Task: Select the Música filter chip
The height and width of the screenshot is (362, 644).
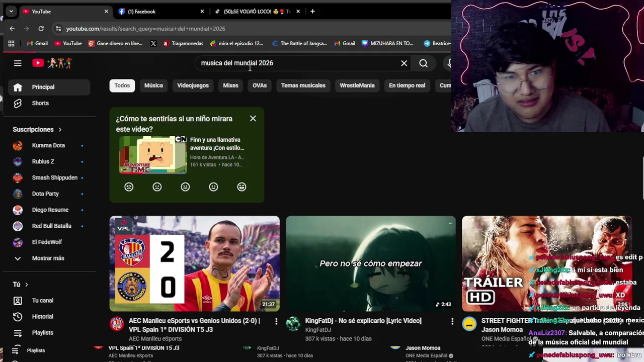Action: 153,85
